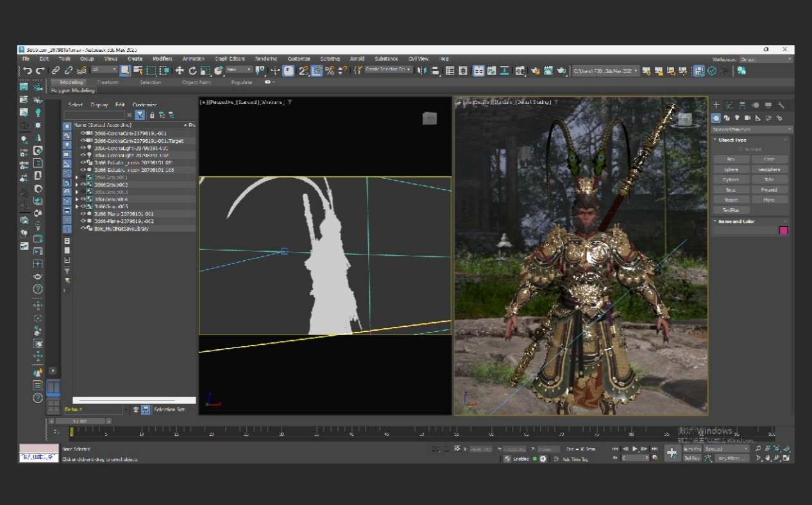This screenshot has width=812, height=505.
Task: Collapse the Object Type rollout
Action: coord(716,140)
